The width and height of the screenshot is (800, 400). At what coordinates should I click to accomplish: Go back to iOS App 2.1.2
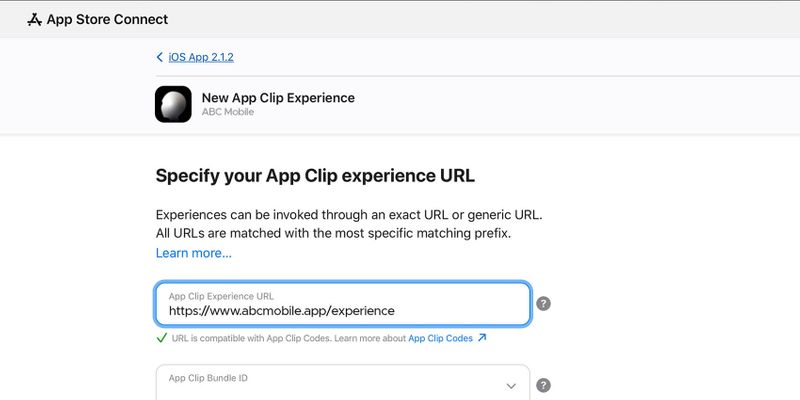(201, 57)
